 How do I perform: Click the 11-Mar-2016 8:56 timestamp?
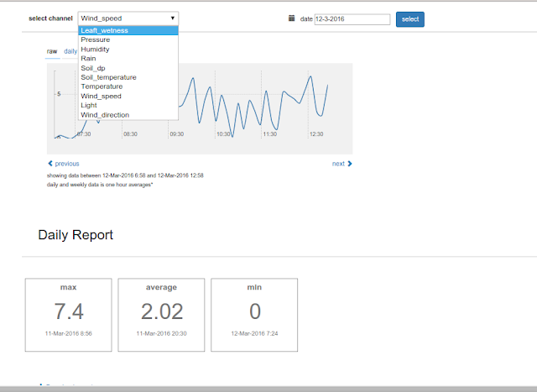69,333
